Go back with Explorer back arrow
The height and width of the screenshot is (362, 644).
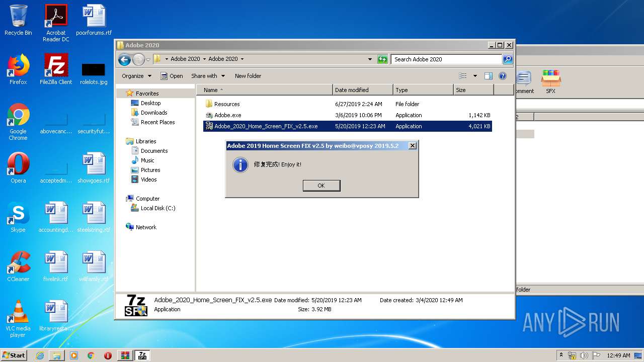[124, 59]
